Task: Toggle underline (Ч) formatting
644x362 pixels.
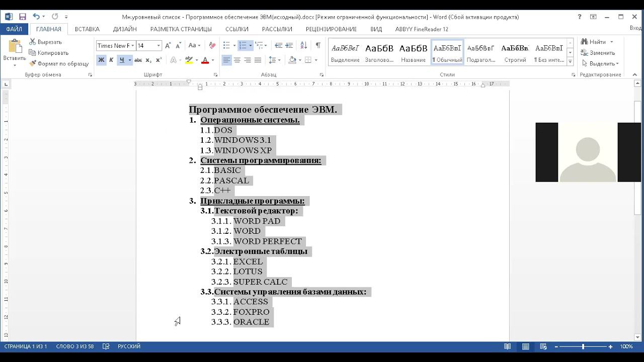Action: click(x=121, y=60)
